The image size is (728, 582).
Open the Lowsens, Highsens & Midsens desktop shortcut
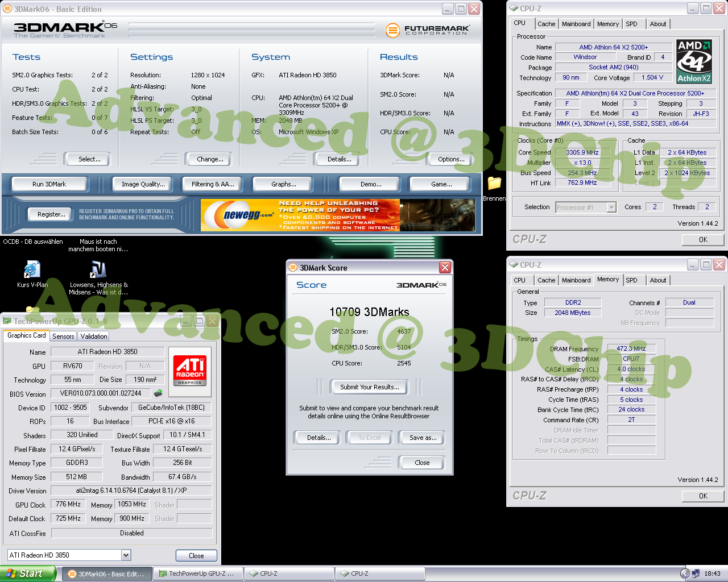point(98,278)
